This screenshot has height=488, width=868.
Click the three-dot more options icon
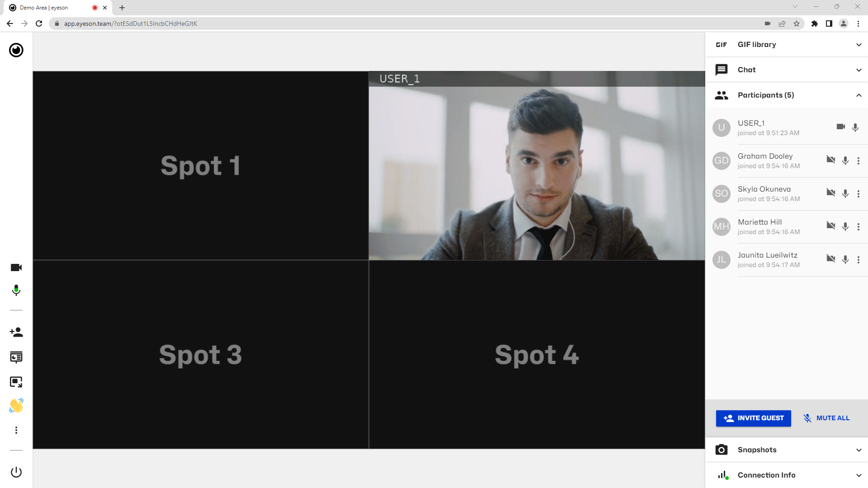coord(16,430)
